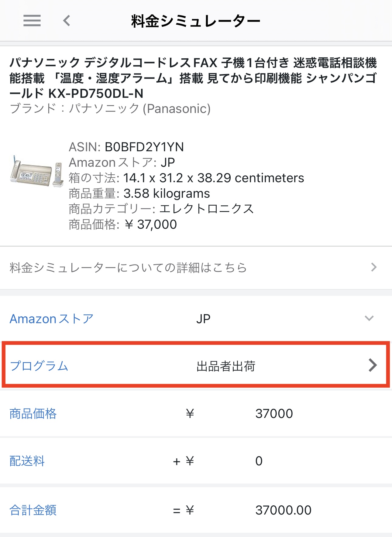Tap the プログラム label
Image resolution: width=392 pixels, height=537 pixels.
[39, 366]
